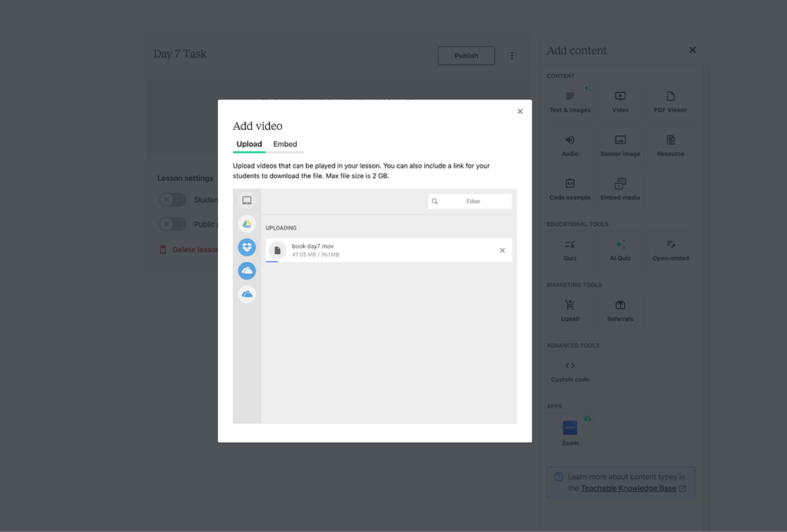Select Google Drive as upload source

(x=247, y=224)
